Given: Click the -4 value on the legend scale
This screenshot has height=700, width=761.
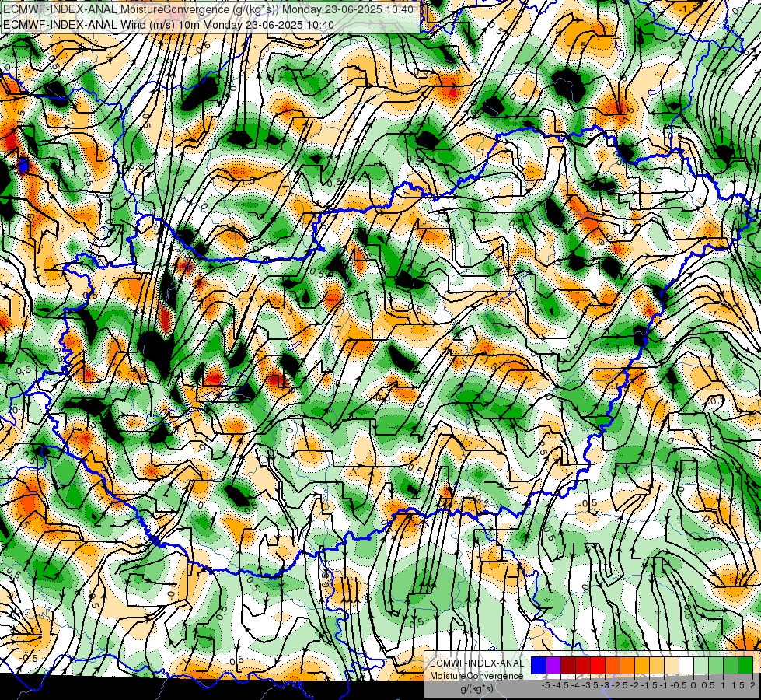Looking at the screenshot, I should coord(575,685).
